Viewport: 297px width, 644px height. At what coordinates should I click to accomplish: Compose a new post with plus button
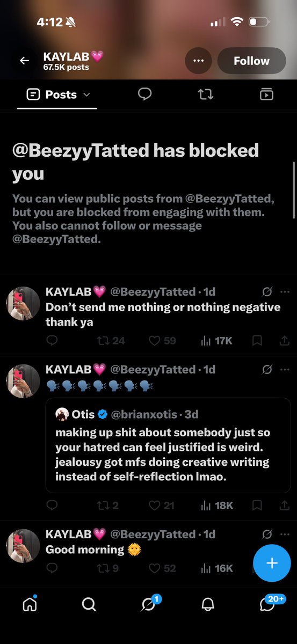coord(272,563)
